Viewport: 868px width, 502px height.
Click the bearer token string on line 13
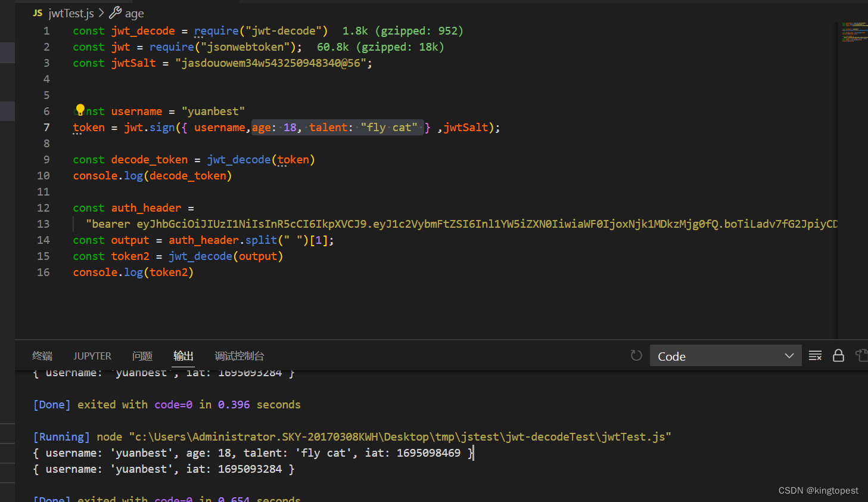click(x=462, y=224)
